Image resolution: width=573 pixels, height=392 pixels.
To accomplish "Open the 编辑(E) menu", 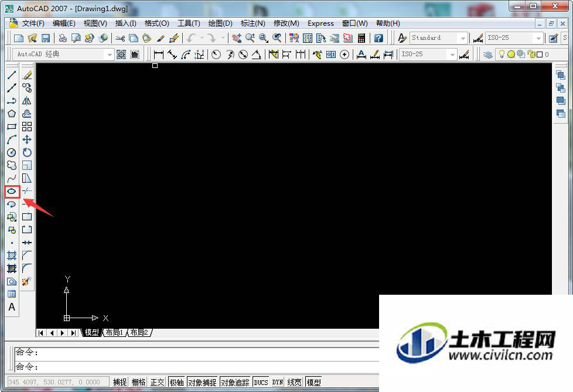I will [64, 23].
